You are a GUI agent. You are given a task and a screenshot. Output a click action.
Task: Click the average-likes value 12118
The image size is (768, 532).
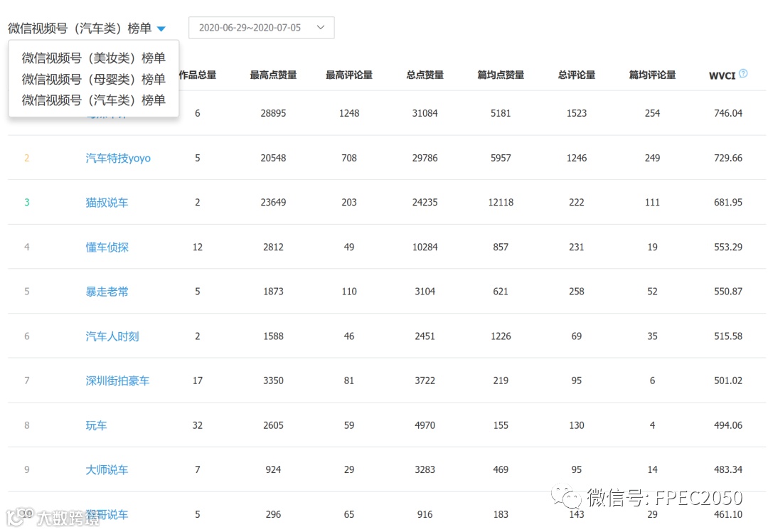pyautogui.click(x=501, y=202)
